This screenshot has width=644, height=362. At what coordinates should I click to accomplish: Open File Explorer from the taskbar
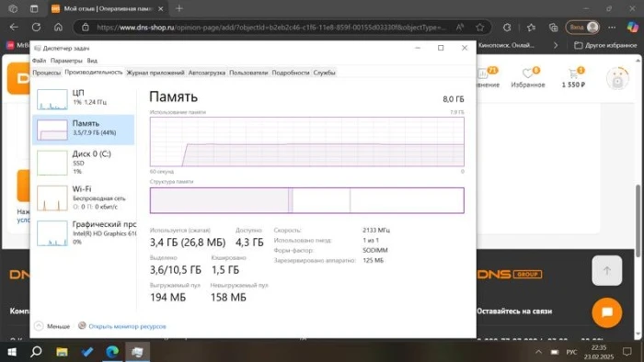(62, 352)
